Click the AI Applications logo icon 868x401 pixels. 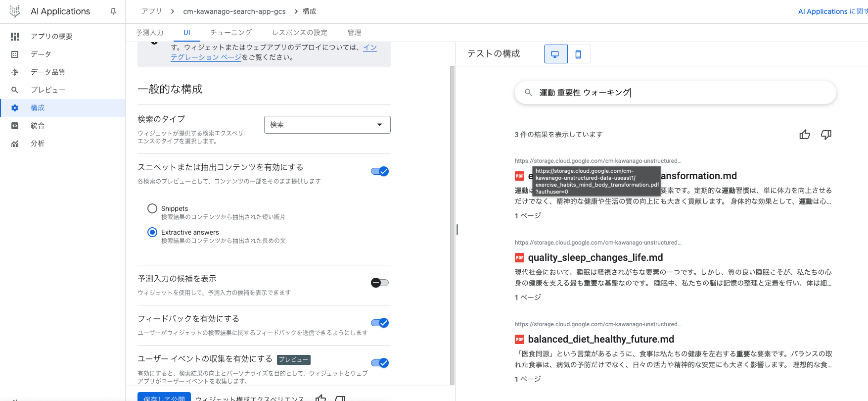pyautogui.click(x=15, y=11)
